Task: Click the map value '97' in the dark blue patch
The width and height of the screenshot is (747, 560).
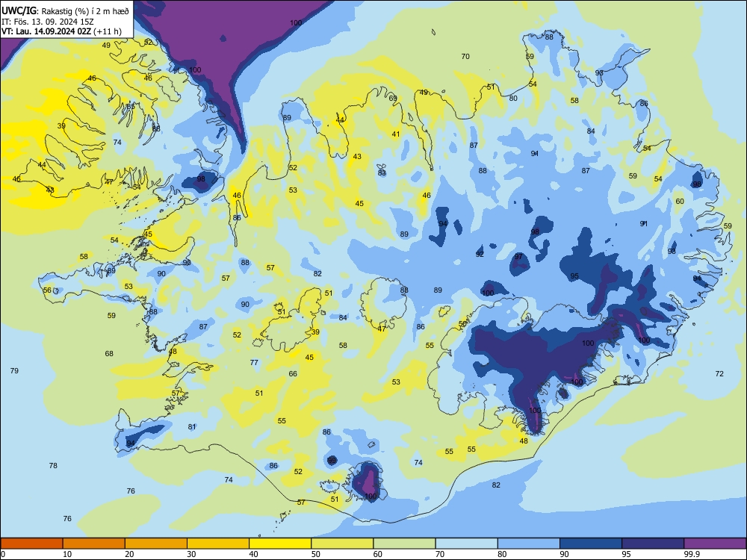Action: (518, 256)
